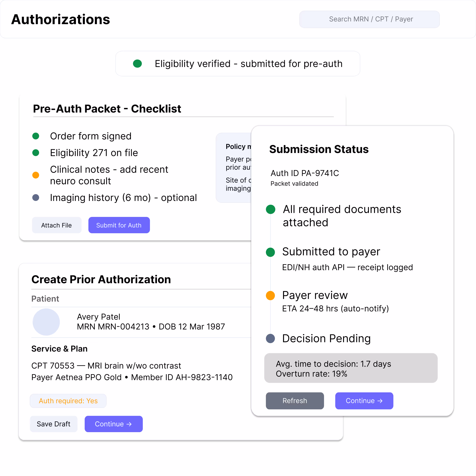Viewport: 476px width, 476px height.
Task: Click green dot beside Order form signed
Action: coord(36,136)
